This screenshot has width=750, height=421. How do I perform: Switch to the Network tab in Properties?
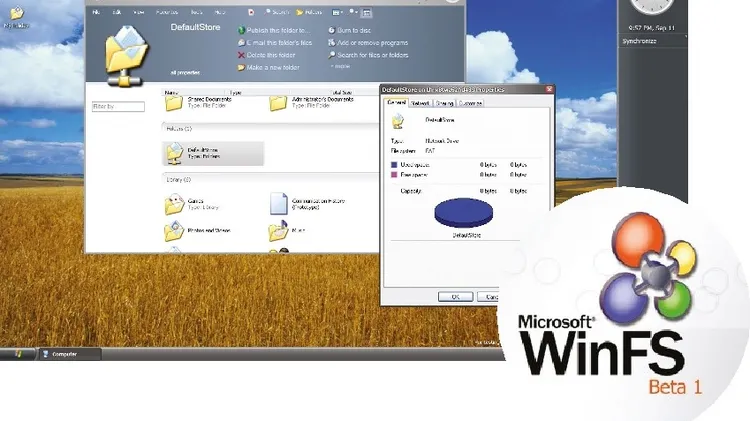(x=420, y=103)
